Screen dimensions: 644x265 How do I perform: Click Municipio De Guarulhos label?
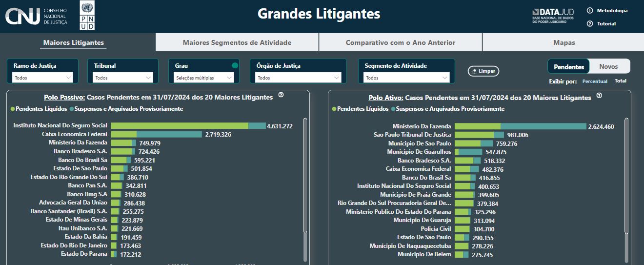419,152
